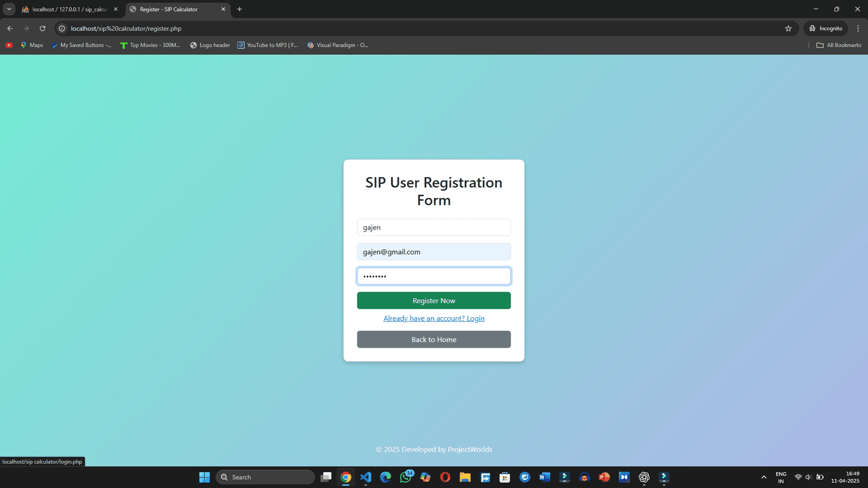Open Visual Studio Code from taskbar
The image size is (868, 488).
(366, 477)
